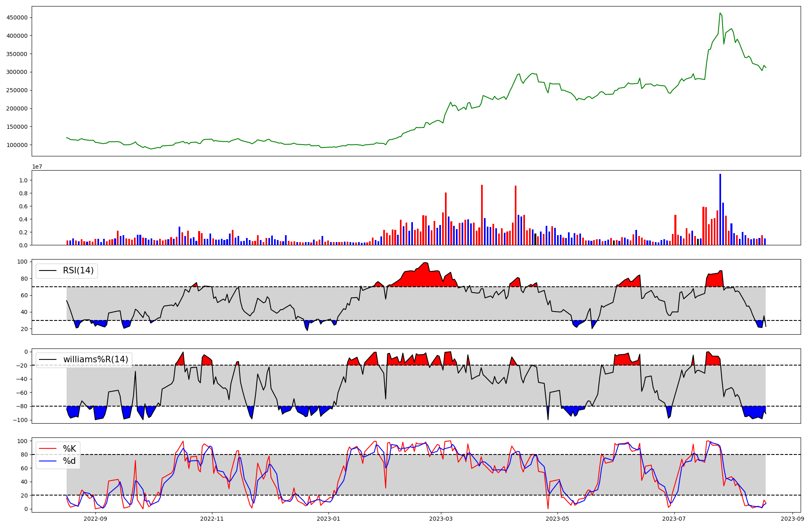Image resolution: width=812 pixels, height=528 pixels.
Task: Click the 2023-09 date tick label
Action: pos(793,519)
